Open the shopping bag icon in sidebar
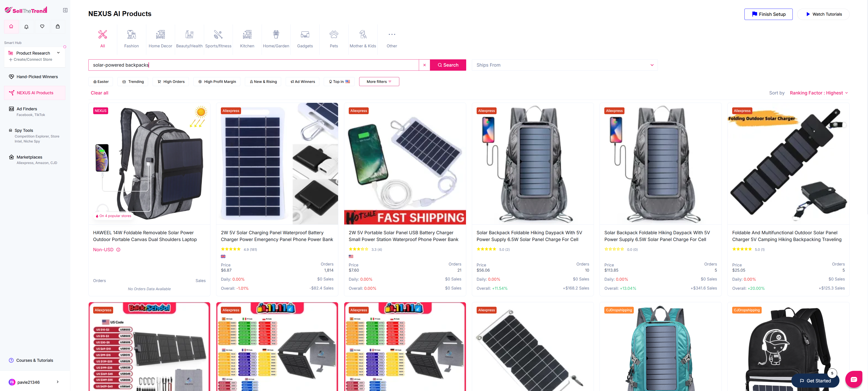The width and height of the screenshot is (868, 391). [x=58, y=26]
